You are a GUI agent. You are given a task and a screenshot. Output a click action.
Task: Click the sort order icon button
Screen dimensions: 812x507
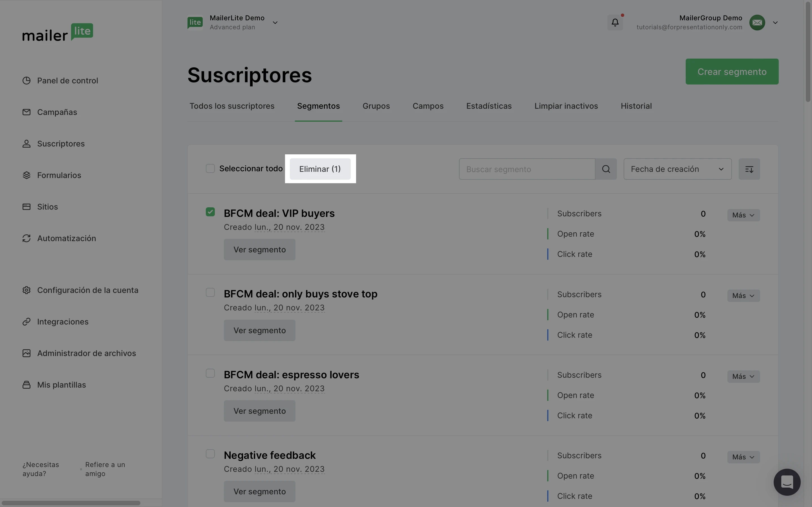tap(749, 169)
